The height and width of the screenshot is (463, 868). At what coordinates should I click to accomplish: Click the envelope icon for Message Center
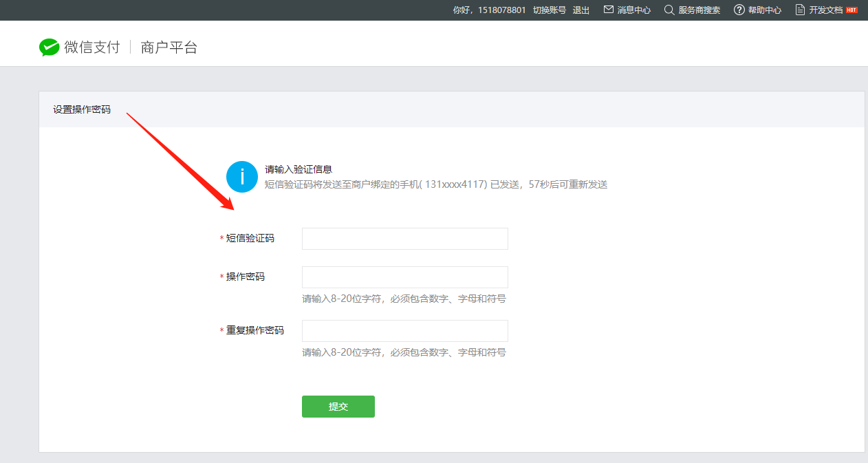tap(608, 10)
